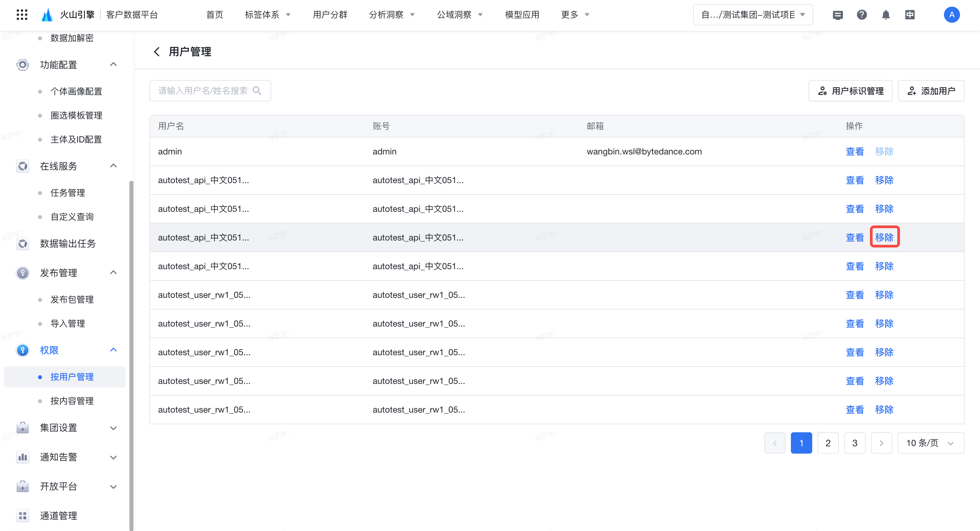Select 发布包管理 in sidebar

coord(72,299)
